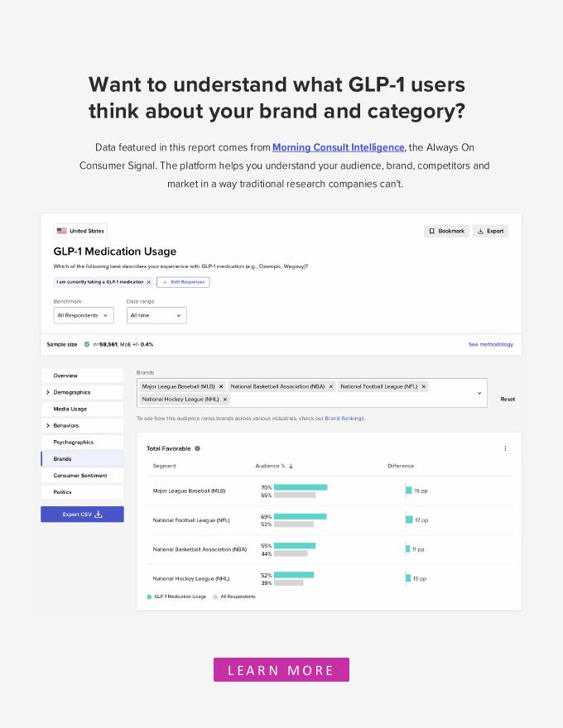The width and height of the screenshot is (563, 728).
Task: Expand the Behaviors sidebar section
Action: tap(48, 425)
